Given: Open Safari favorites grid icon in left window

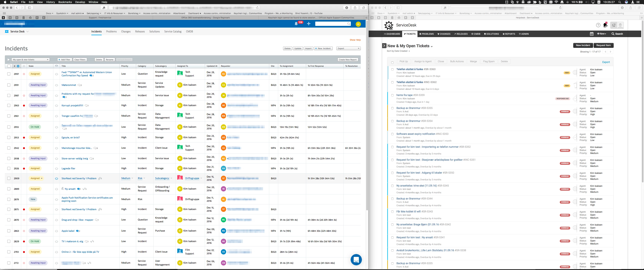Looking at the screenshot, I should [x=4, y=13].
